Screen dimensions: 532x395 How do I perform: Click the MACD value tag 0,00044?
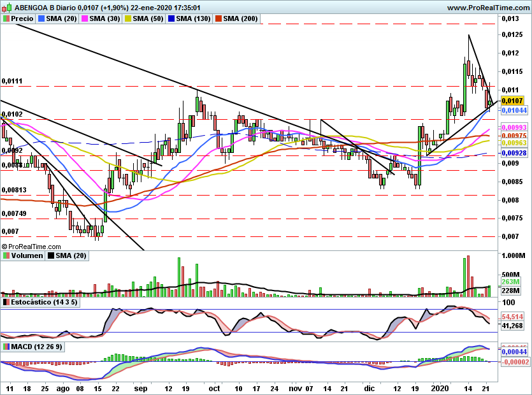click(x=514, y=352)
